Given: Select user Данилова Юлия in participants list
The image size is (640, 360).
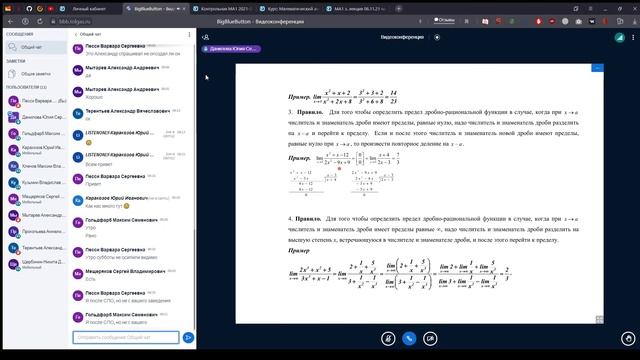Looking at the screenshot, I should coord(37,117).
